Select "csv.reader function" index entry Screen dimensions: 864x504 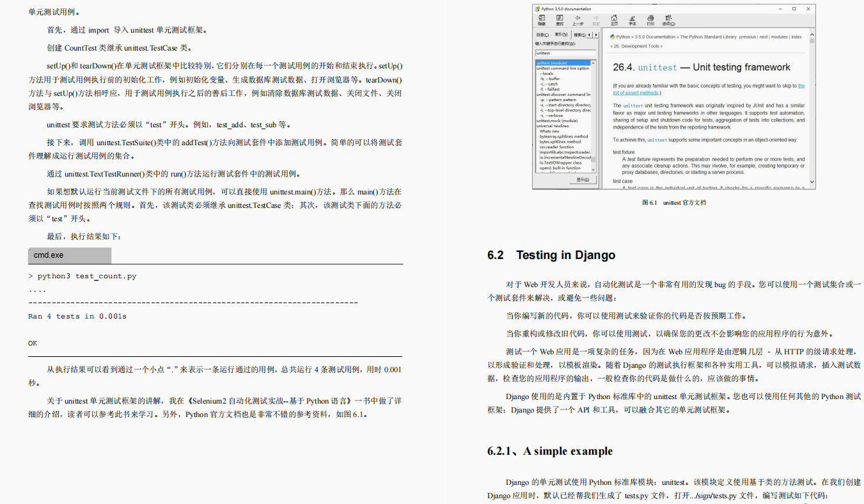[x=556, y=147]
